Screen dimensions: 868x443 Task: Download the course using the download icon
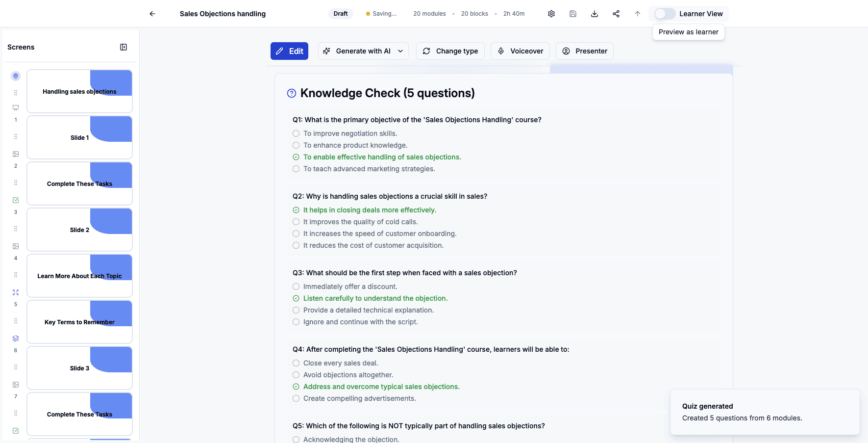(x=594, y=13)
